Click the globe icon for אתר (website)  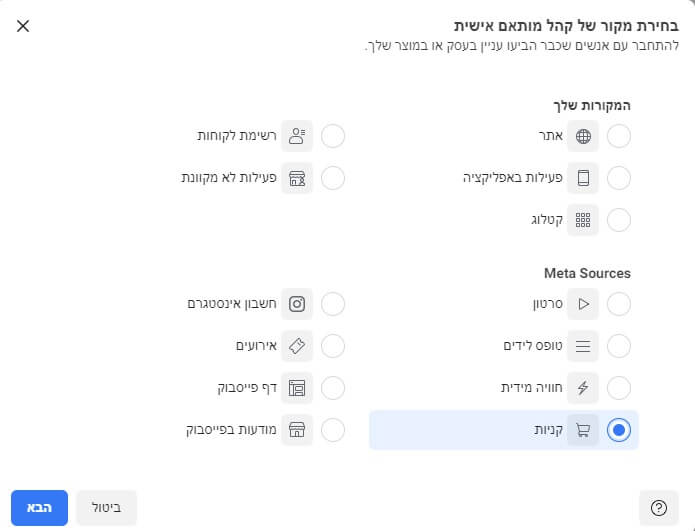(x=583, y=137)
